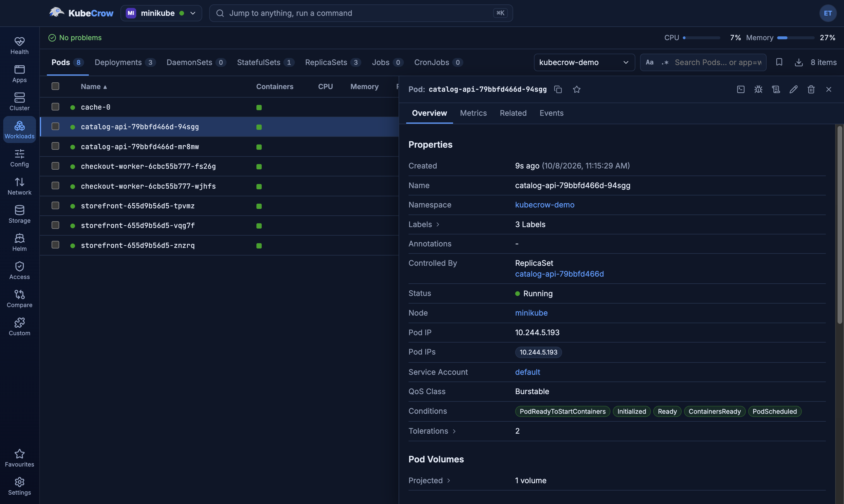Tick the cache-0 pod checkbox
This screenshot has width=844, height=504.
[55, 107]
